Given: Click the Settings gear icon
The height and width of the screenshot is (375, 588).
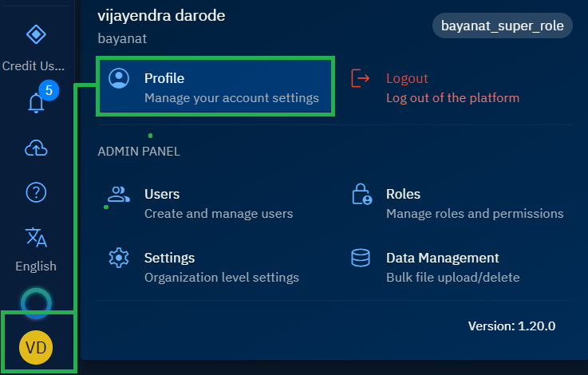Looking at the screenshot, I should point(119,258).
